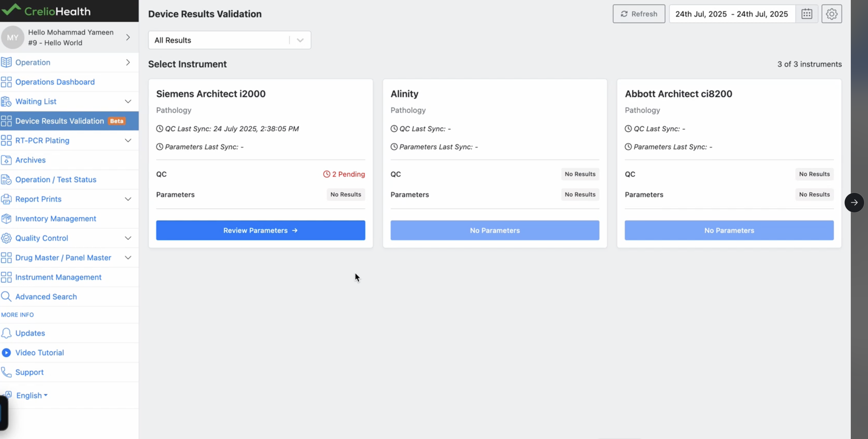Click the Quality Control badge icon
The height and width of the screenshot is (439, 868).
pos(6,238)
